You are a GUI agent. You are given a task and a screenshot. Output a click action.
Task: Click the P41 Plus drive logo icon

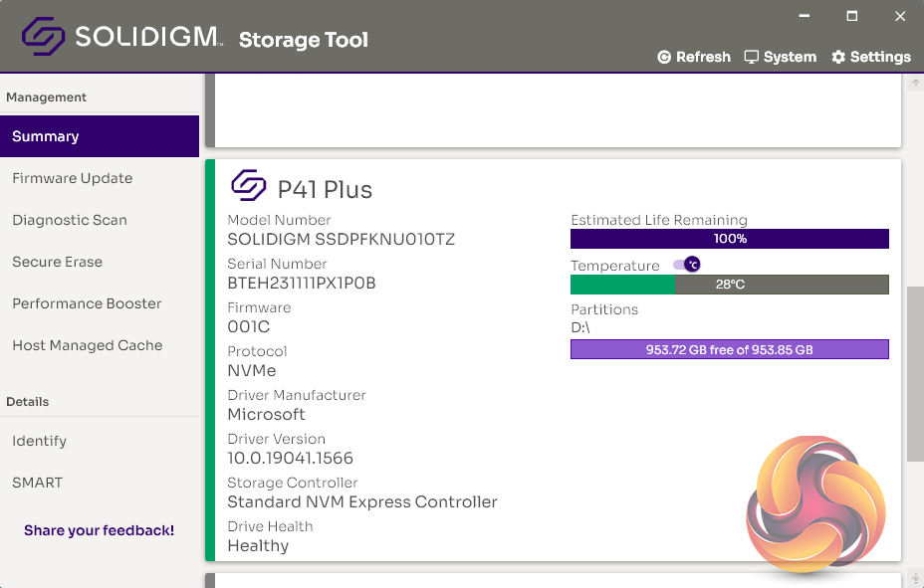click(x=249, y=186)
